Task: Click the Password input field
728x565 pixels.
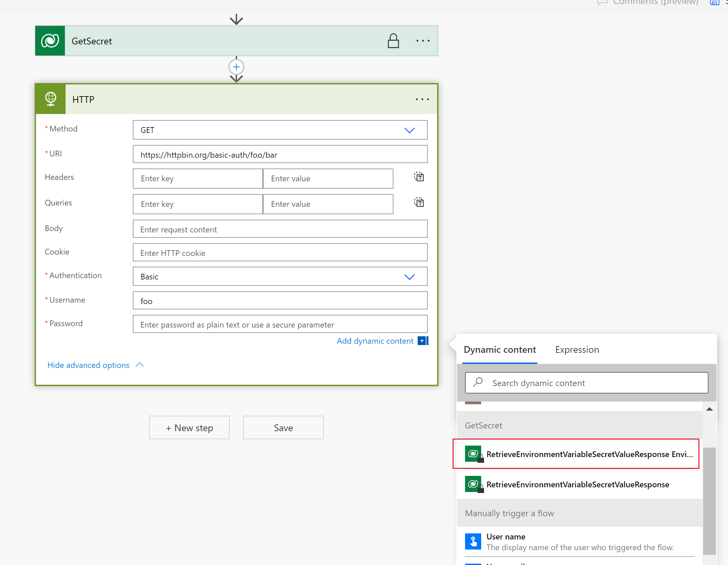Action: [279, 324]
